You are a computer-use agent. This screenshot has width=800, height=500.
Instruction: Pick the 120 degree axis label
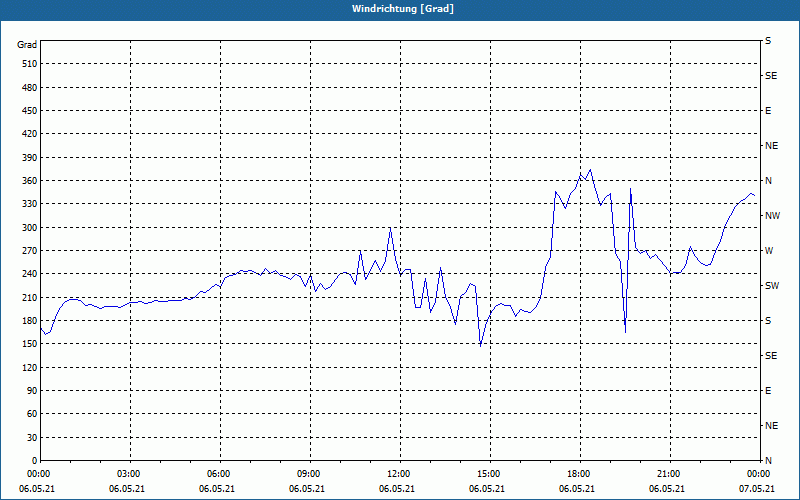[x=30, y=367]
